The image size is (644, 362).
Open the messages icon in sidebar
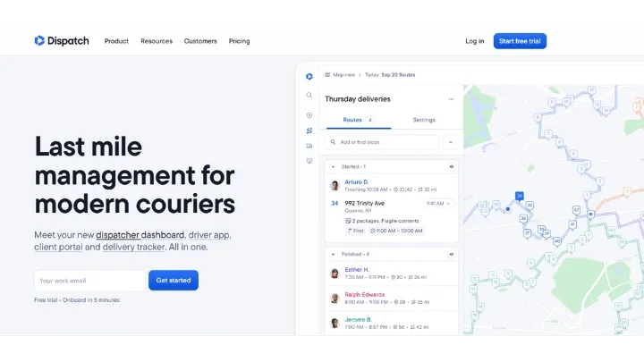coord(309,161)
